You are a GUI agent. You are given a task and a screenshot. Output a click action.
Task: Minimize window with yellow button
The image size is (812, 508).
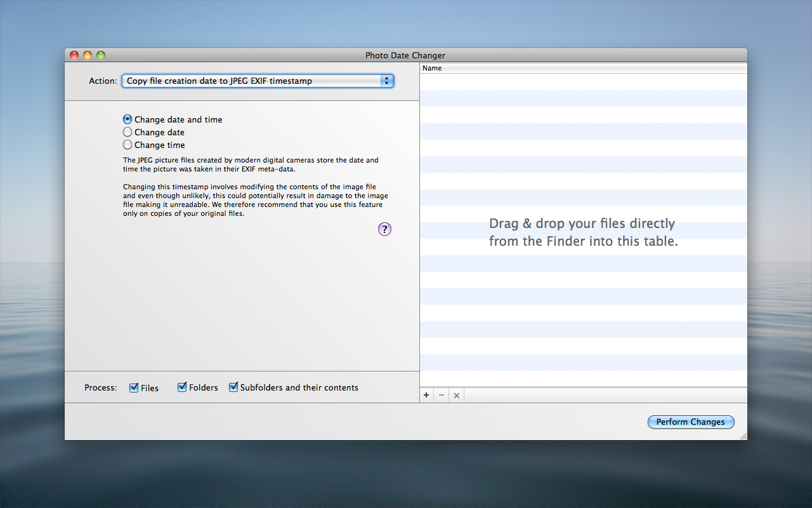click(x=88, y=55)
